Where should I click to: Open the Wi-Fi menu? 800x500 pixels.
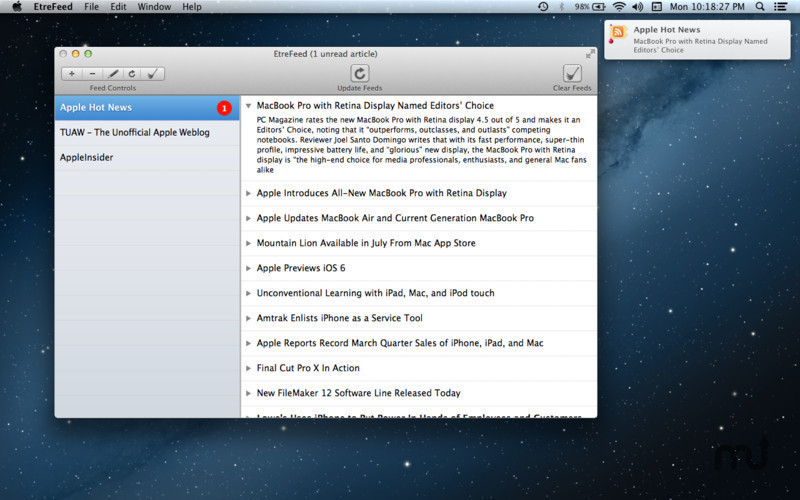point(619,7)
